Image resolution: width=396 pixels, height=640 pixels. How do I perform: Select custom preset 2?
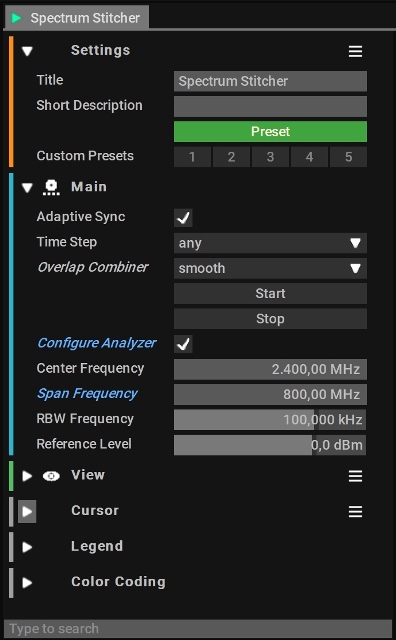(231, 157)
